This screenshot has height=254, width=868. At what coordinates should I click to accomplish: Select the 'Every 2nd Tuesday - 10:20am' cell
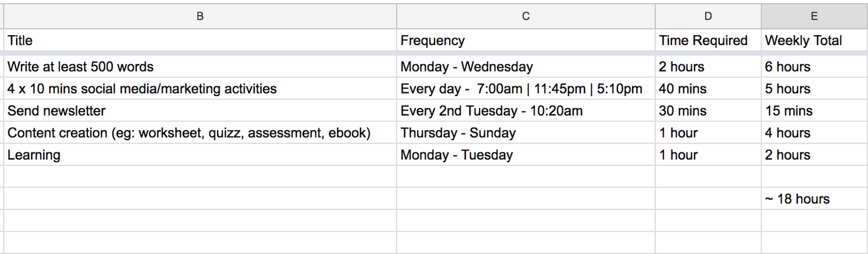tap(526, 111)
